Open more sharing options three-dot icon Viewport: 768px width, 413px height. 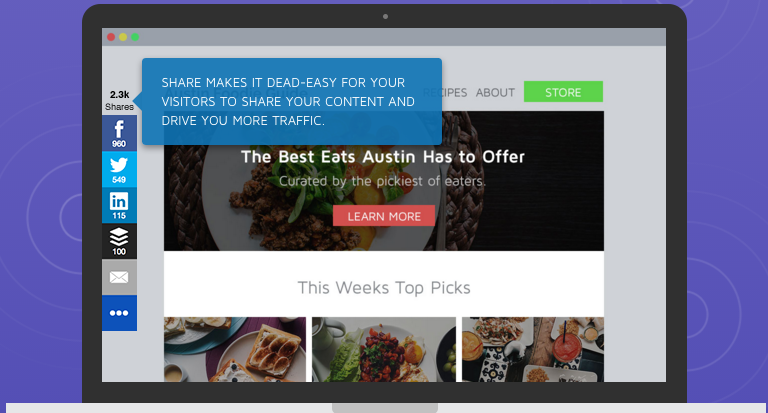[119, 313]
